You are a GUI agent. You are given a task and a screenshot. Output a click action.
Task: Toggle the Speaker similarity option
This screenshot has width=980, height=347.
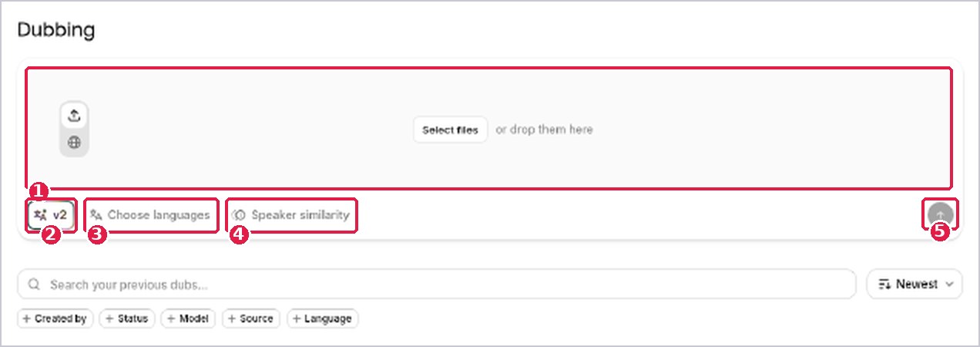(292, 215)
